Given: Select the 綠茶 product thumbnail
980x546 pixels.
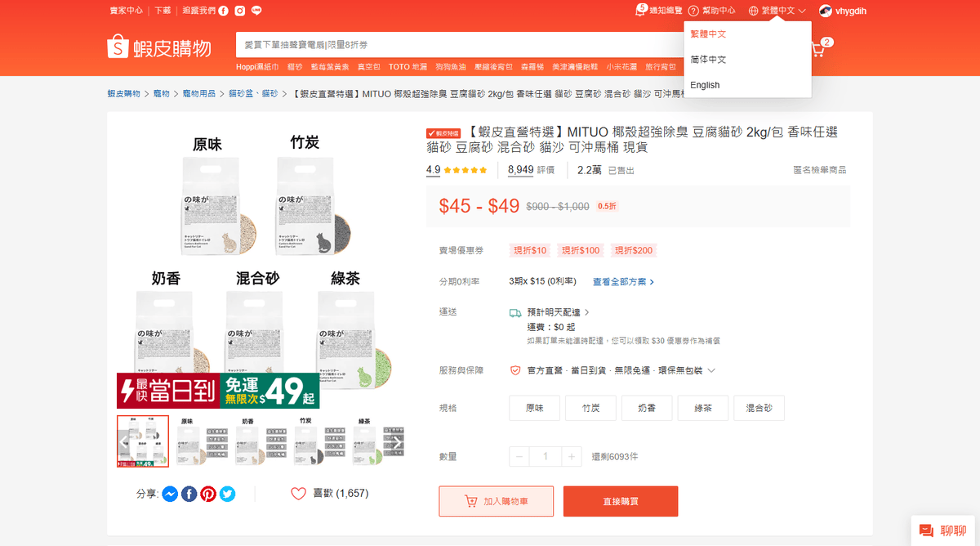Looking at the screenshot, I should click(379, 441).
